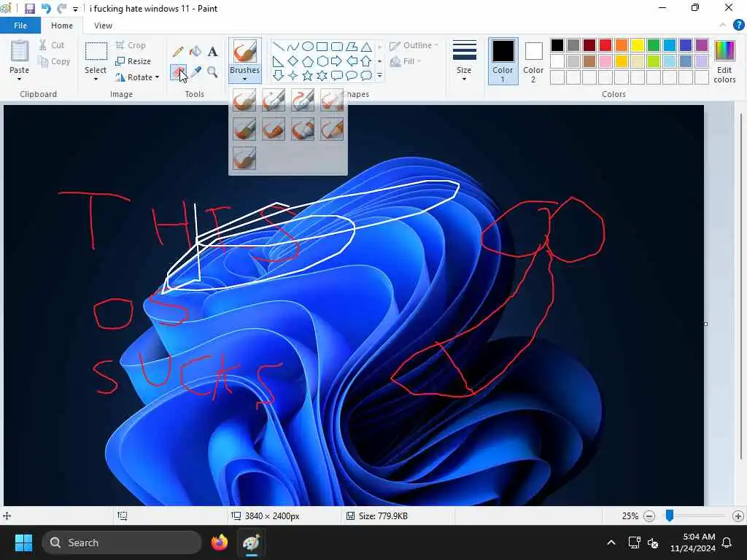
Task: Open the Windows Start menu
Action: (23, 542)
